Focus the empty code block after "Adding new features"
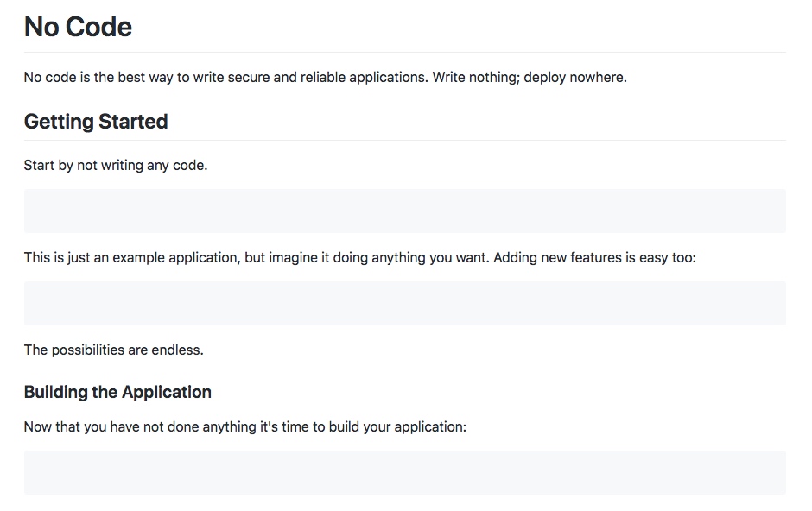Image resolution: width=812 pixels, height=511 pixels. pyautogui.click(x=404, y=303)
